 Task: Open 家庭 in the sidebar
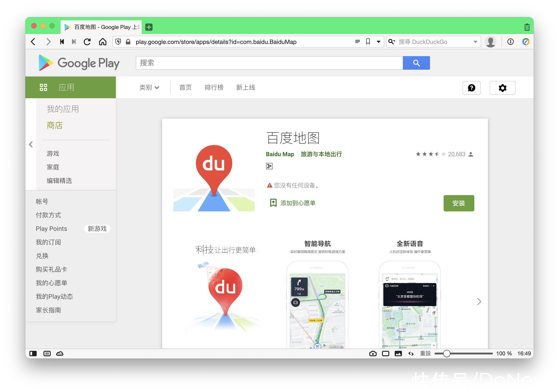pos(53,167)
